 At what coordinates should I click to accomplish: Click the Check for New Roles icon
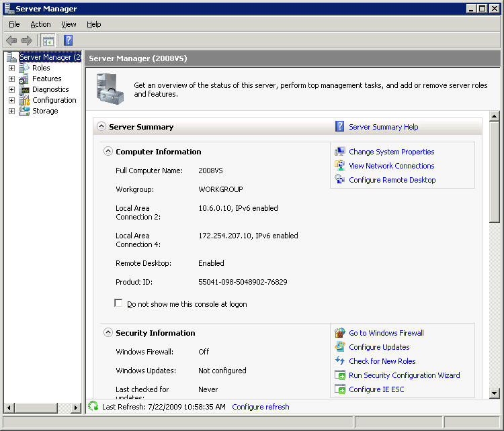pyautogui.click(x=340, y=361)
